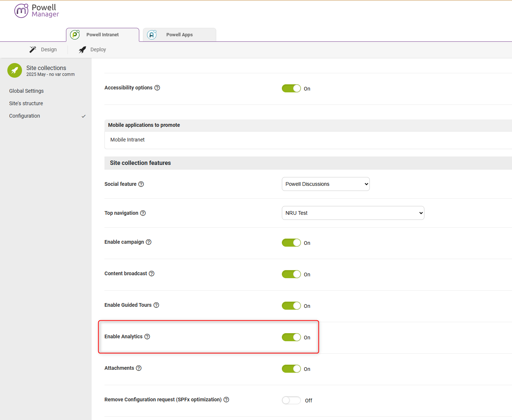512x420 pixels.
Task: Click the Powell Apps icon
Action: click(x=152, y=34)
